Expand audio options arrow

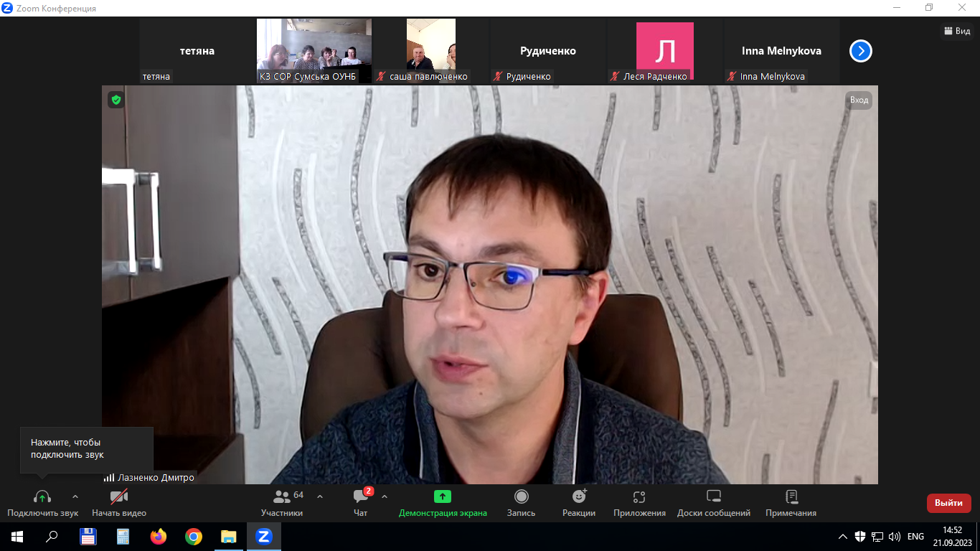[x=75, y=496]
